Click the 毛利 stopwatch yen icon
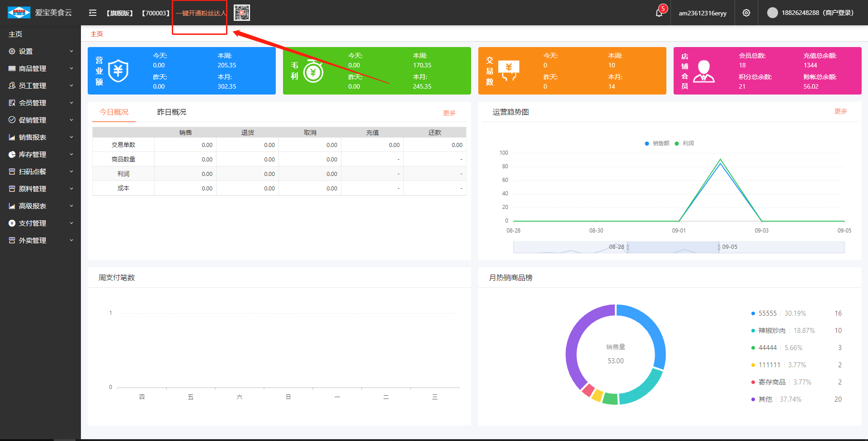 coord(313,71)
